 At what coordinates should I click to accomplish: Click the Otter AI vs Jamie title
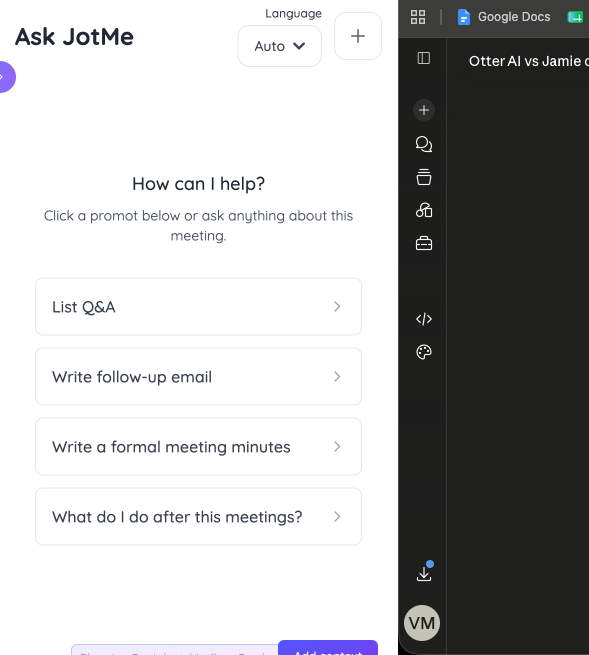tap(528, 61)
